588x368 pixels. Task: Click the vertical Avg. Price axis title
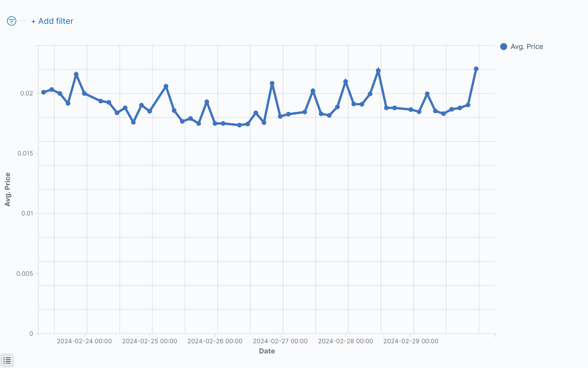8,189
